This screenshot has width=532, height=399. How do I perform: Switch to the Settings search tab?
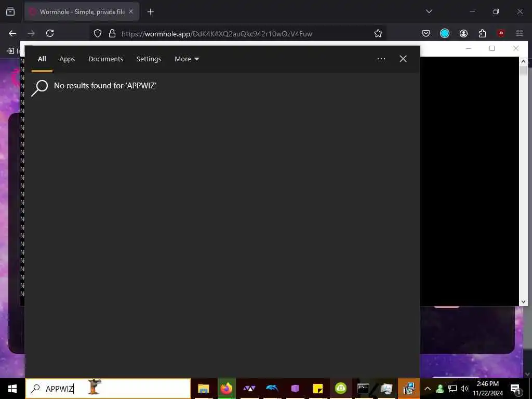(149, 59)
